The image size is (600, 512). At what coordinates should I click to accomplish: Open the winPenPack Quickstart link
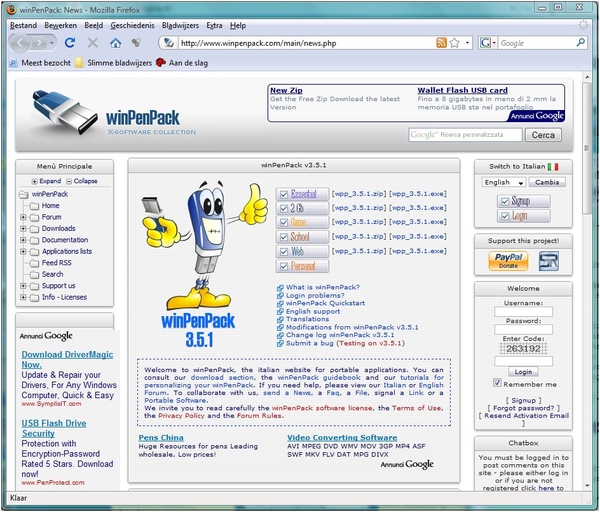[325, 303]
